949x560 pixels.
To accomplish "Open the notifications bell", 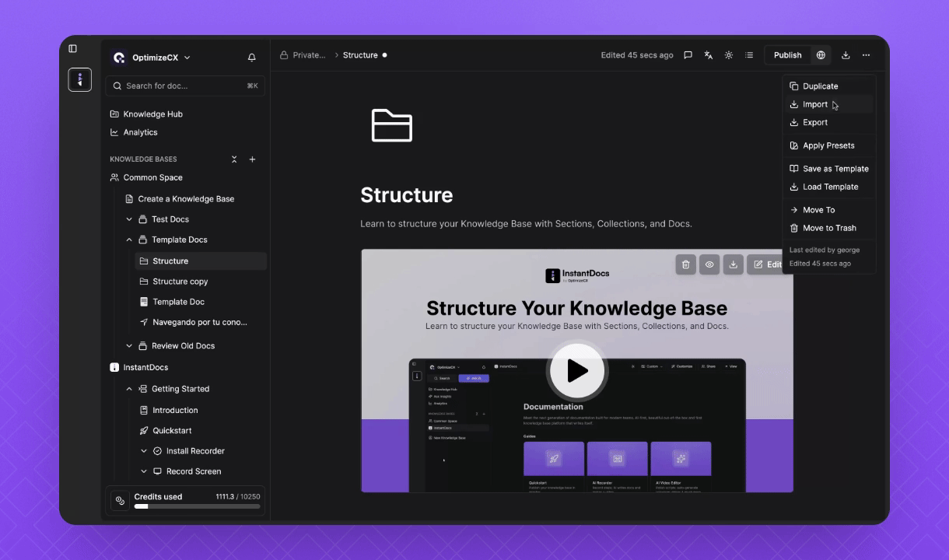I will pyautogui.click(x=252, y=58).
